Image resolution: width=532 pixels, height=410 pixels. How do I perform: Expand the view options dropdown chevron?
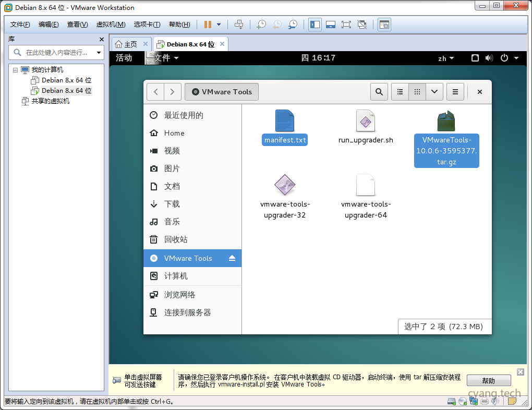(x=434, y=92)
